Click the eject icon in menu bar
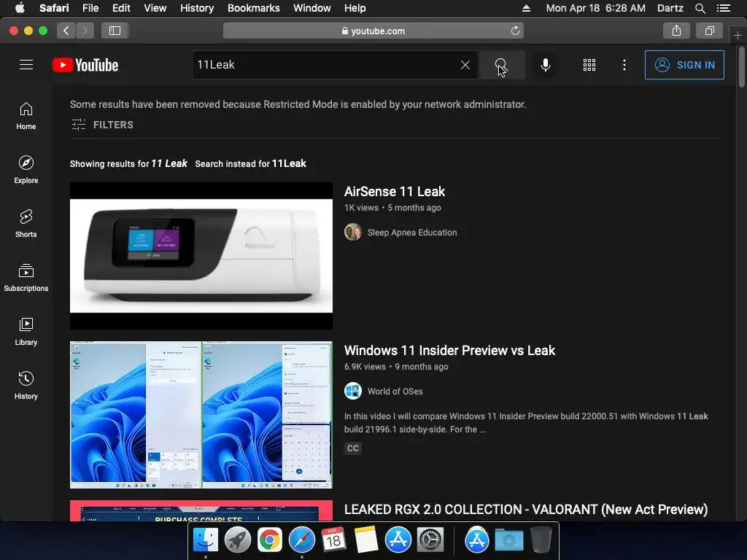The height and width of the screenshot is (560, 747). pyautogui.click(x=526, y=8)
